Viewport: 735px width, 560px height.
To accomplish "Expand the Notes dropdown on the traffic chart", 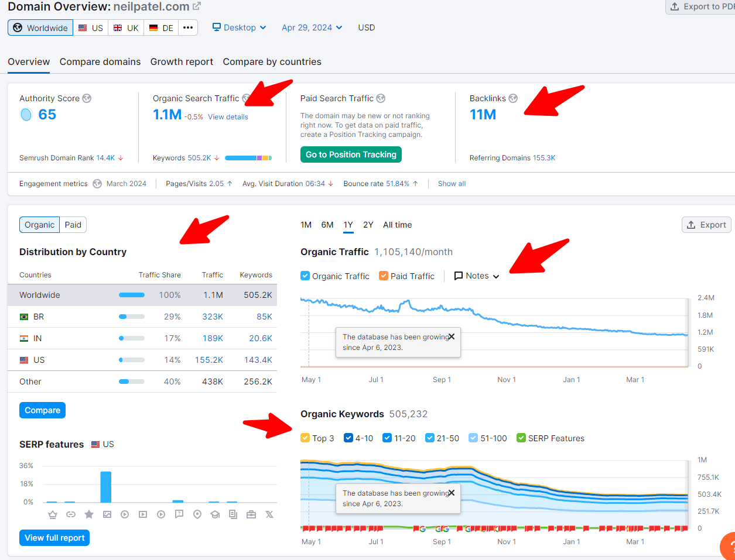I will pos(476,276).
